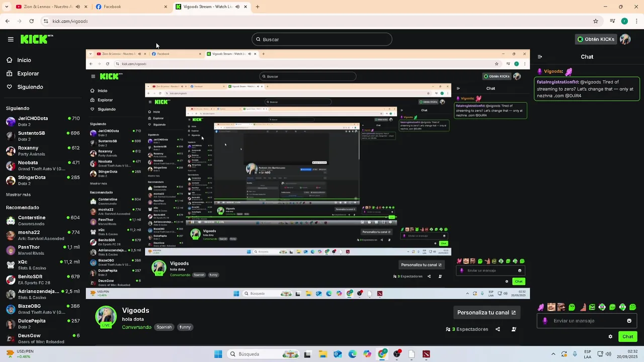Viewport: 644px width, 362px height.
Task: Open the user profile avatar menu
Action: pos(625,39)
